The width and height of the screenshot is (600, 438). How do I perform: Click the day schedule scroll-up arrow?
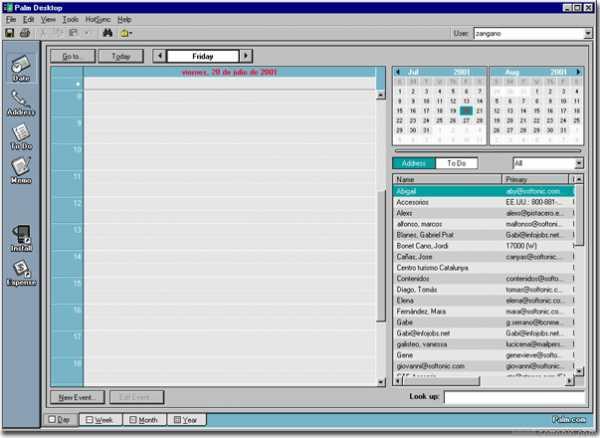tap(381, 94)
